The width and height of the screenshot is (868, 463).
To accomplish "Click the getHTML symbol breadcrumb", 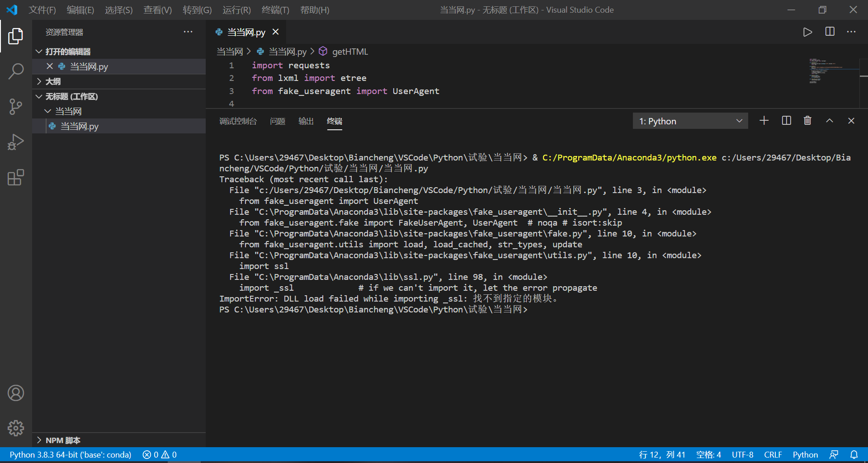I will (344, 52).
